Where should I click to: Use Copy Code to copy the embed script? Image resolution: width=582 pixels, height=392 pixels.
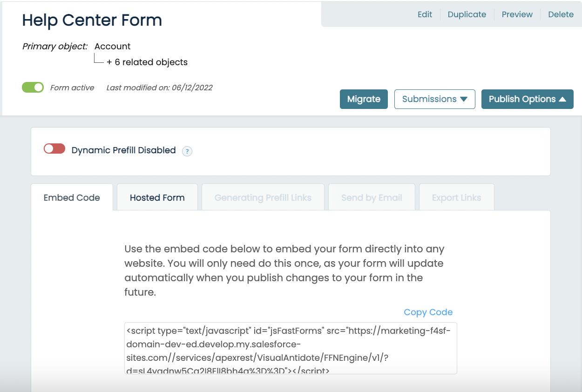click(x=428, y=312)
